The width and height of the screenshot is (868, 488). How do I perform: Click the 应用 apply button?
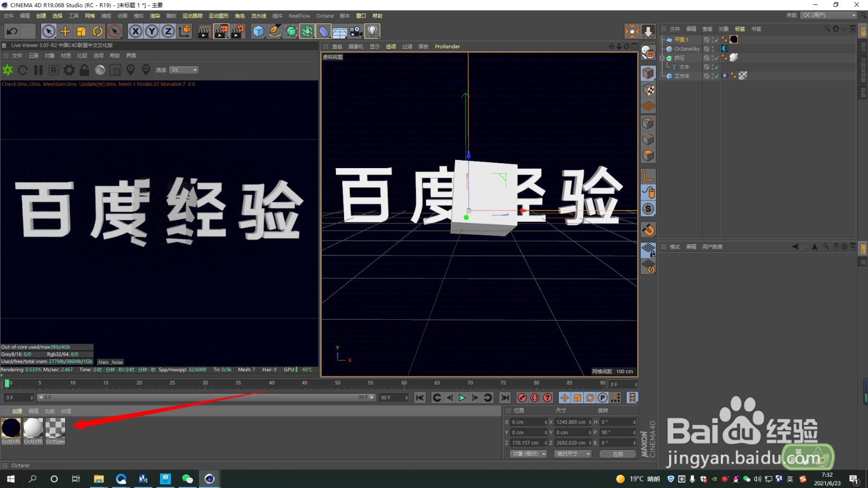coord(618,454)
